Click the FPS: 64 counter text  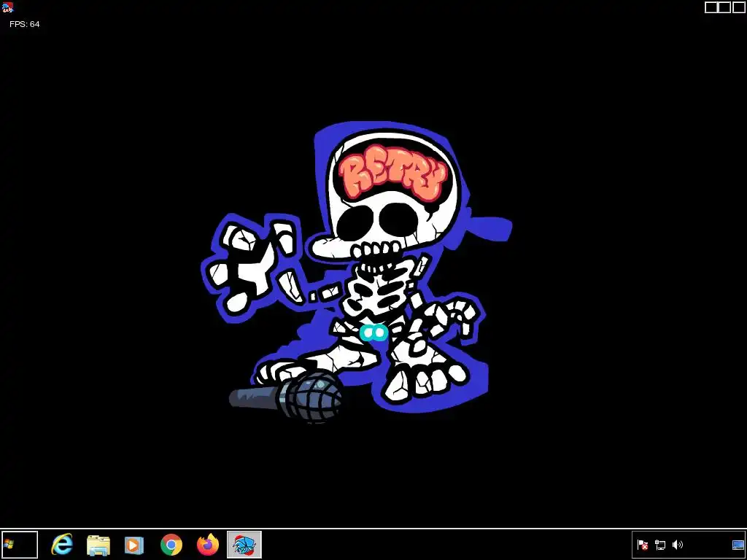(24, 24)
